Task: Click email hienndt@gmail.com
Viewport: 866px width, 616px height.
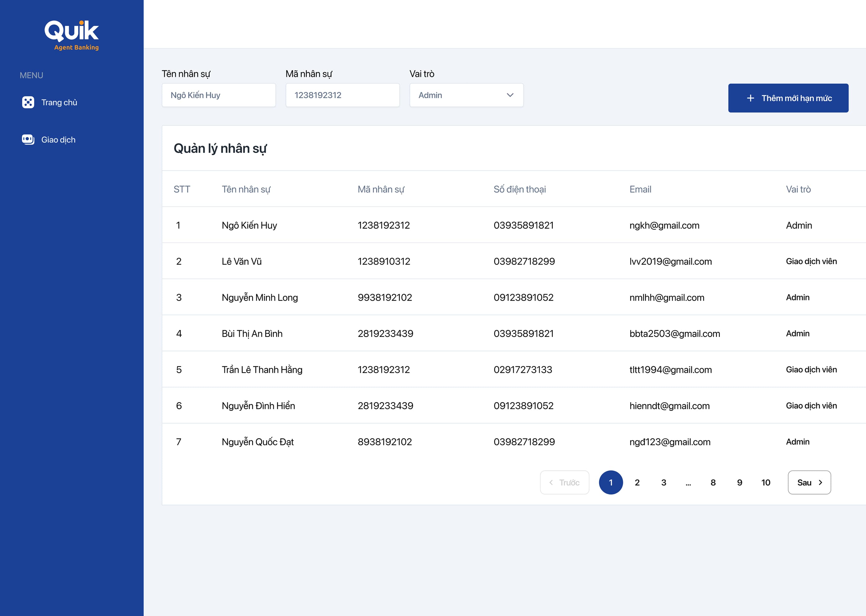Action: coord(670,405)
